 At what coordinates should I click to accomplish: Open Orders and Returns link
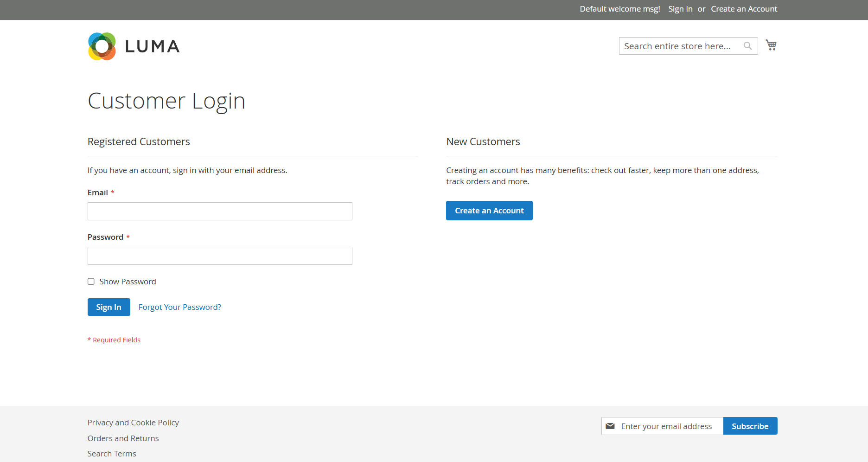pos(123,438)
